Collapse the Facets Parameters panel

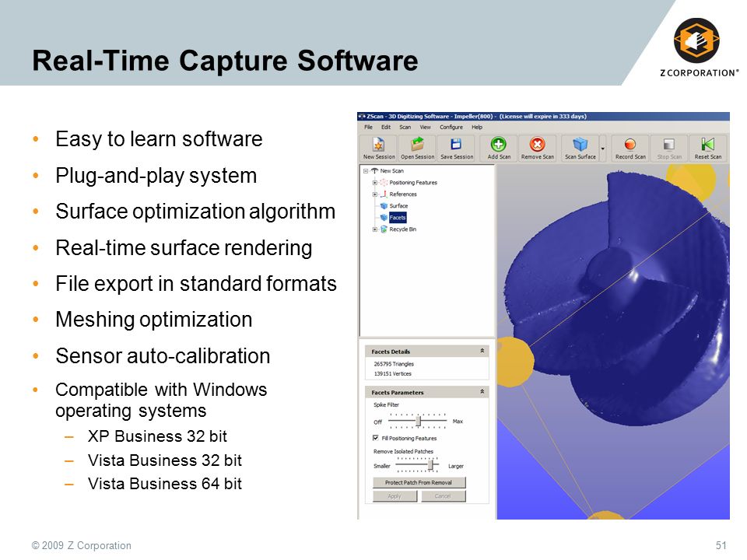click(482, 391)
